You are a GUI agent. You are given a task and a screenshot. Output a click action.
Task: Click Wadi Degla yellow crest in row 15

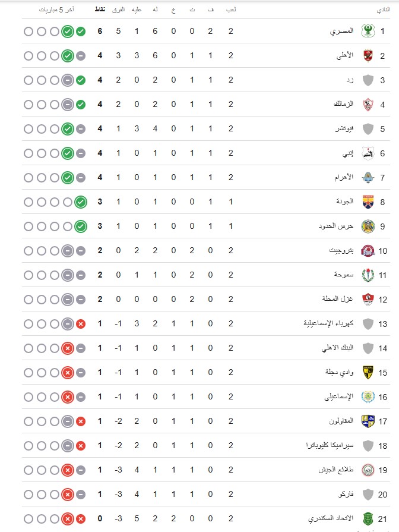click(368, 373)
